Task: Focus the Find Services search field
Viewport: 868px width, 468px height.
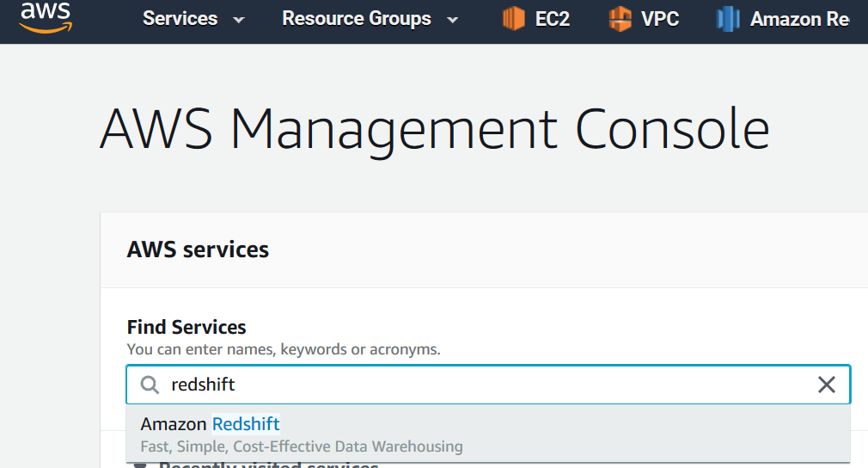Action: tap(481, 385)
